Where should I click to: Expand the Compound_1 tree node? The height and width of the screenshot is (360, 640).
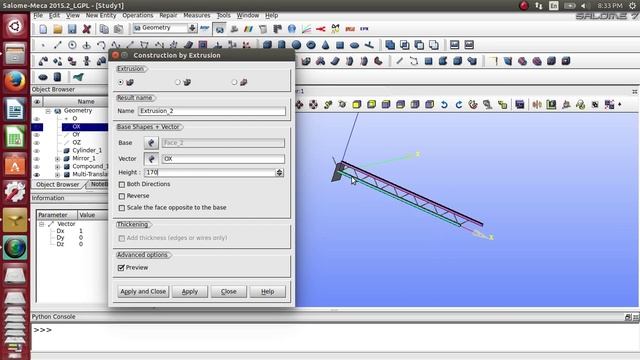pyautogui.click(x=58, y=167)
